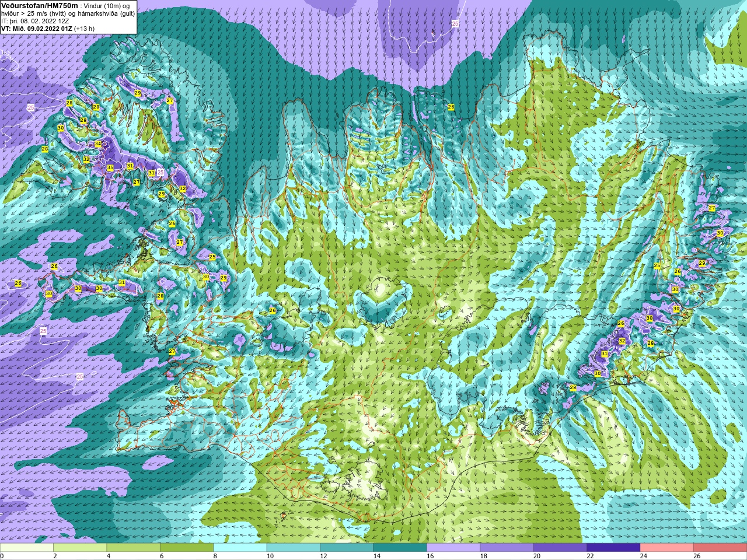Viewport: 747px width, 560px height.
Task: Select the dark teal 14–16 legend swatch
Action: 400,548
